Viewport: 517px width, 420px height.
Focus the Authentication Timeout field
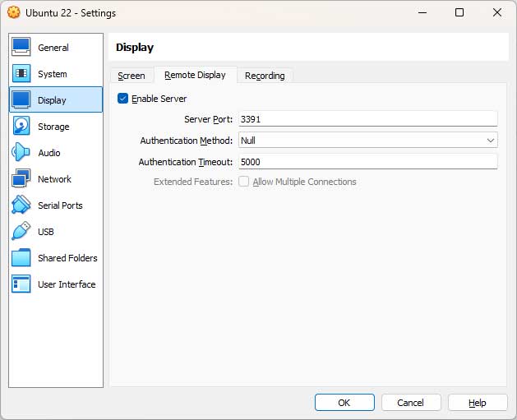[x=368, y=162]
